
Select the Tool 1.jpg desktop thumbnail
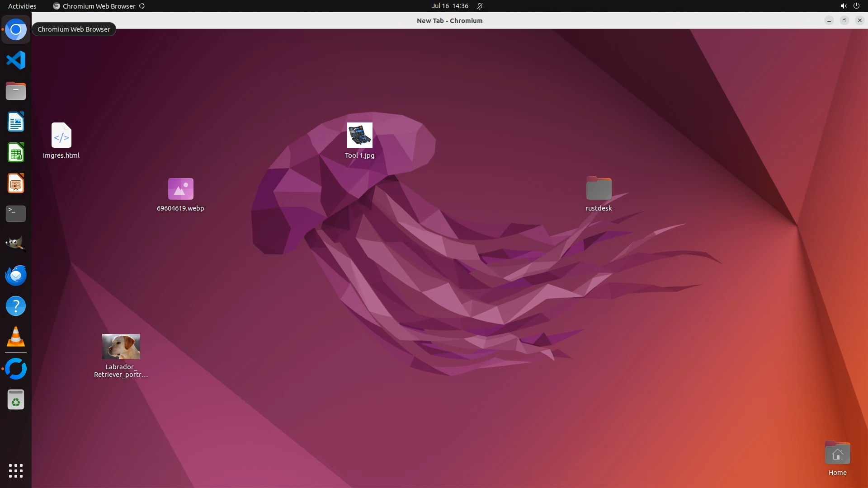point(359,135)
